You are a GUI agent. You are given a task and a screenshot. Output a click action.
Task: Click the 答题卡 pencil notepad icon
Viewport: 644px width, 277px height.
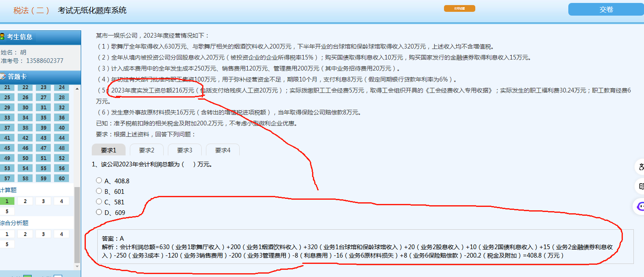click(x=3, y=76)
